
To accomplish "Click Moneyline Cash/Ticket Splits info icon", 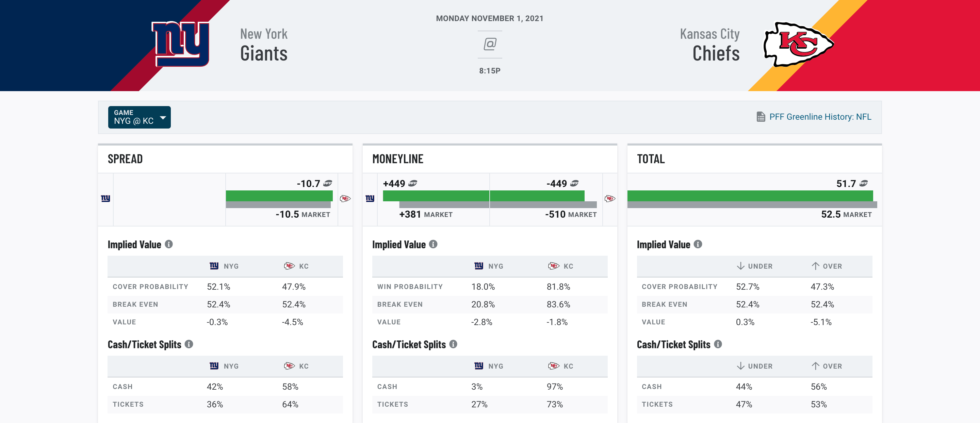I will tap(453, 344).
